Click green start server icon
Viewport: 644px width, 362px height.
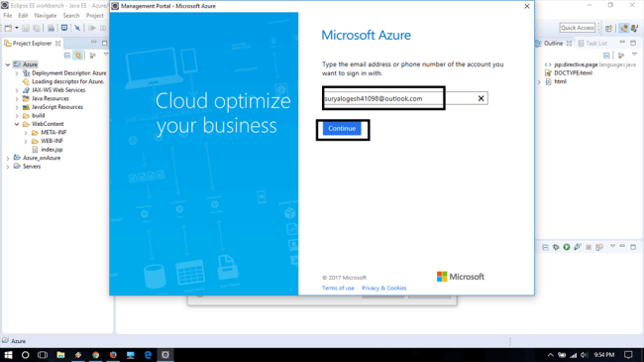[x=567, y=247]
